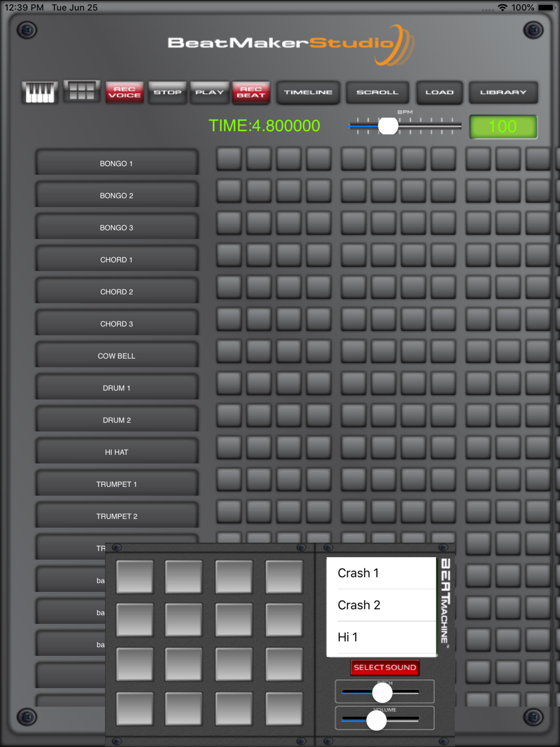Viewport: 560px width, 747px height.
Task: Select the BONGO 3 track
Action: (x=116, y=227)
